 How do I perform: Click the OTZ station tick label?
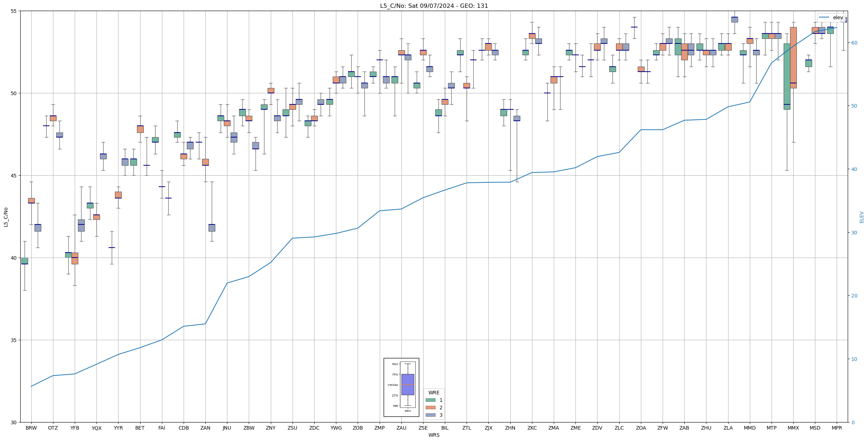(x=53, y=428)
